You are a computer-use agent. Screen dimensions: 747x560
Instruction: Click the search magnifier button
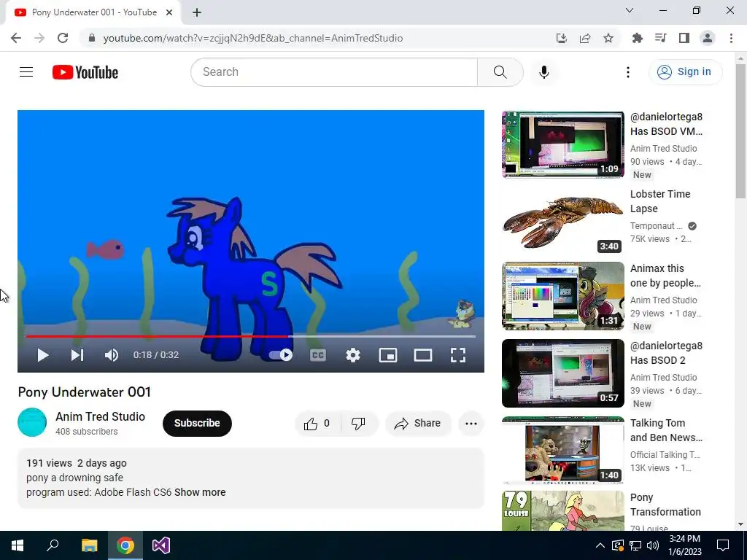click(500, 72)
